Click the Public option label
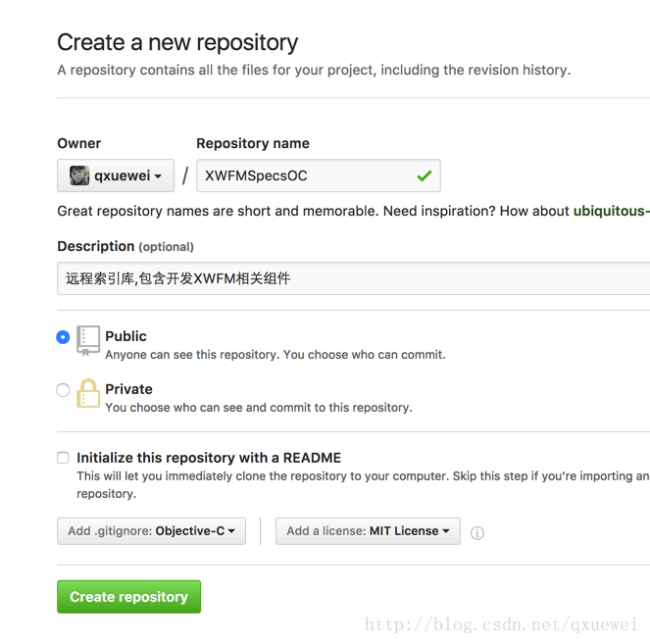This screenshot has width=650, height=644. [125, 336]
